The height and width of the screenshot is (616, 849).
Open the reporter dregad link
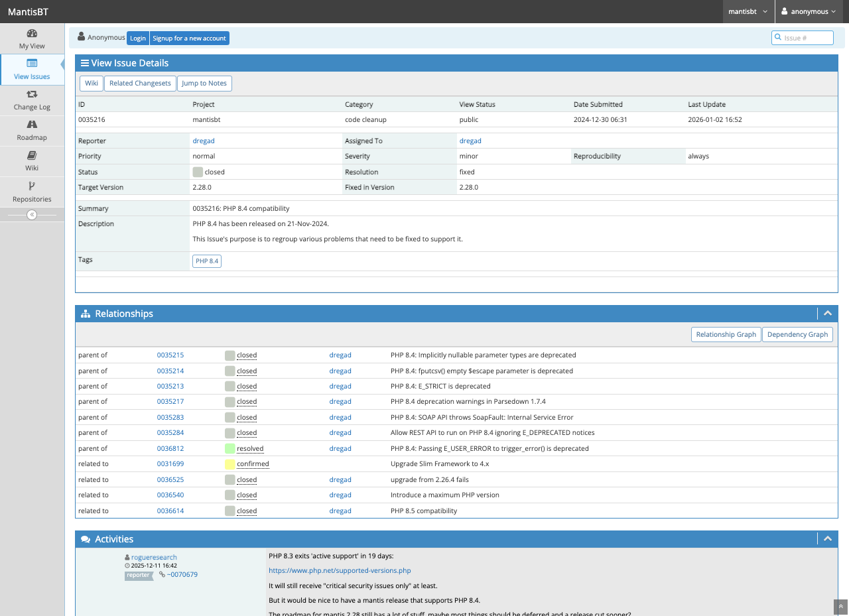tap(204, 141)
